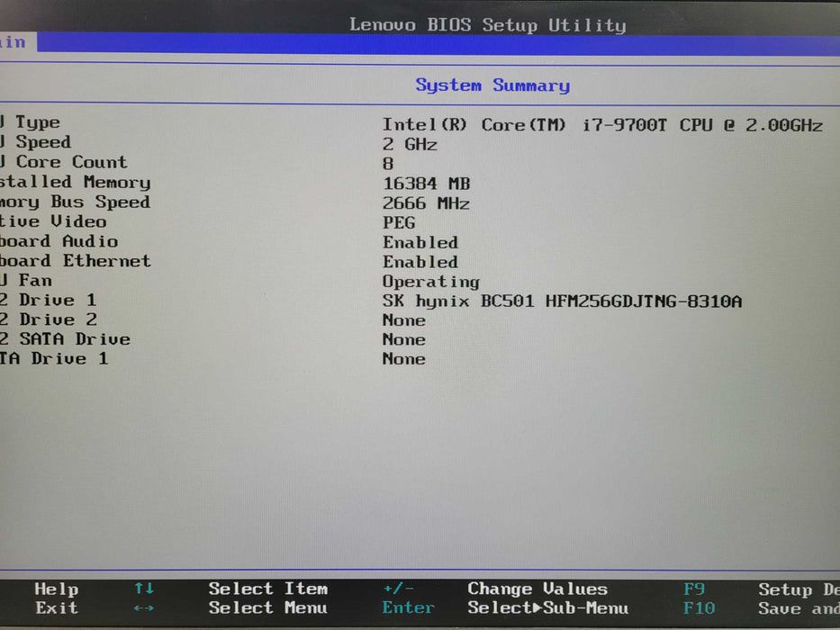This screenshot has width=840, height=630.
Task: Click the core count value 8
Action: point(388,164)
